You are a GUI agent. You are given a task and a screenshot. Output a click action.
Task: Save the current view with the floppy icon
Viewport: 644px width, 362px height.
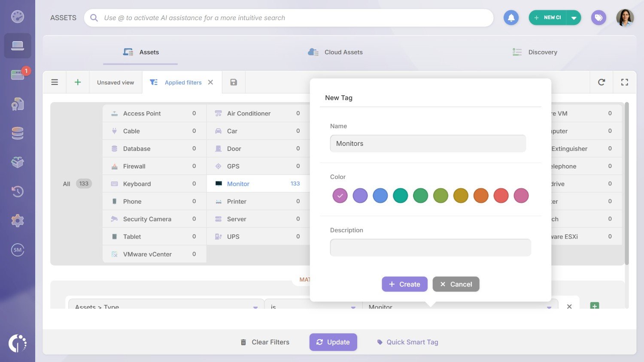[x=233, y=81]
